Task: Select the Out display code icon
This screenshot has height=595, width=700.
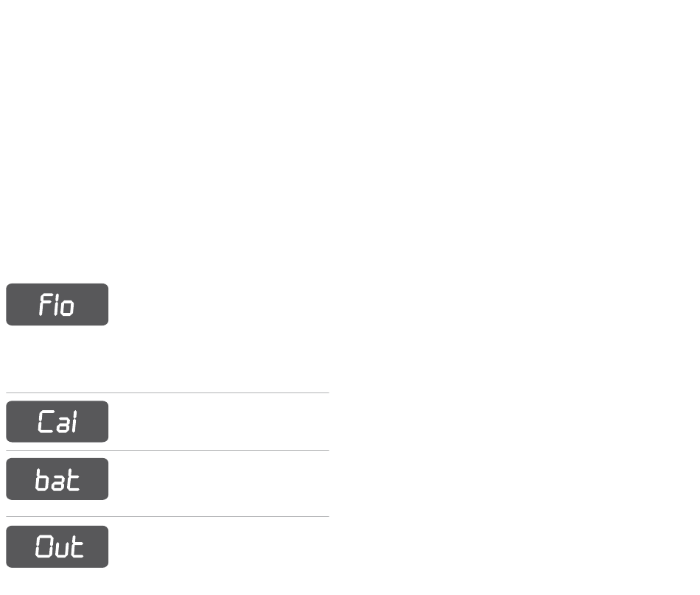Action: click(57, 546)
